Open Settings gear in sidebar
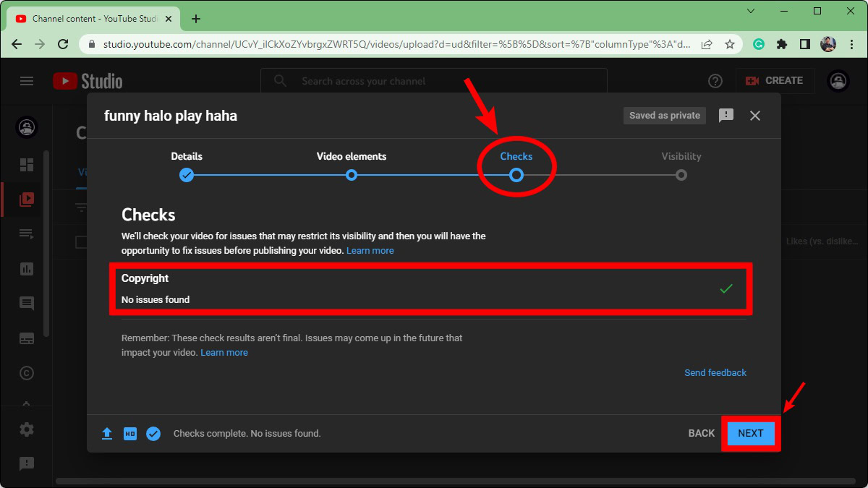The width and height of the screenshot is (868, 488). pos(27,429)
